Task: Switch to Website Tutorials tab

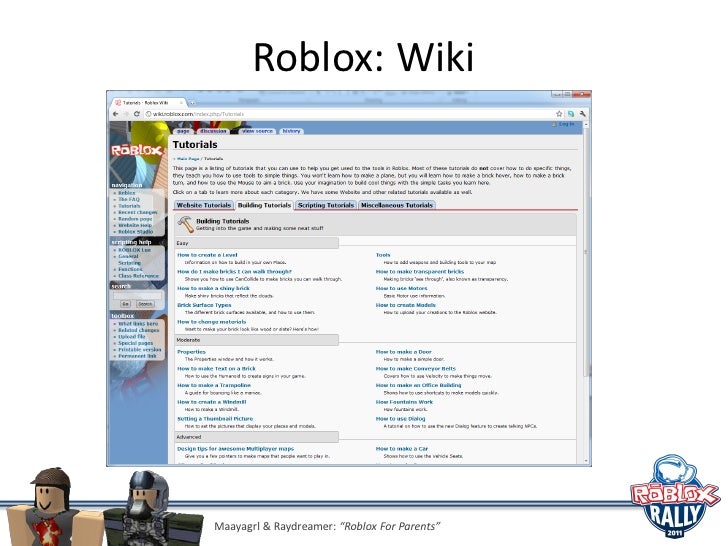Action: tap(203, 205)
